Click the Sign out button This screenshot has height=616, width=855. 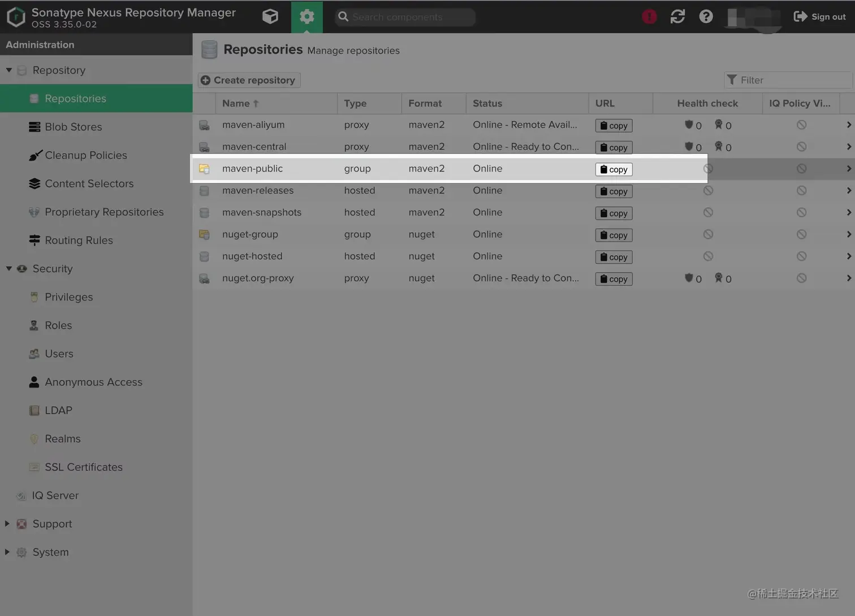click(819, 16)
